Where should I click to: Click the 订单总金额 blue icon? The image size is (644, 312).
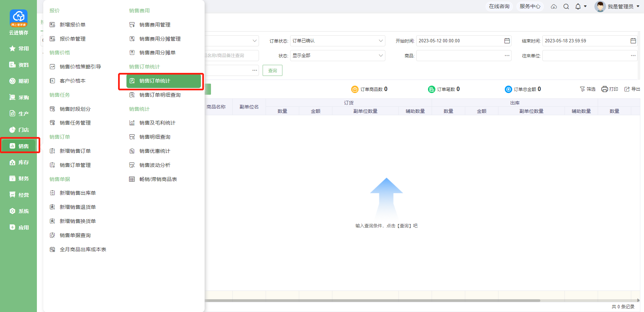(x=508, y=89)
